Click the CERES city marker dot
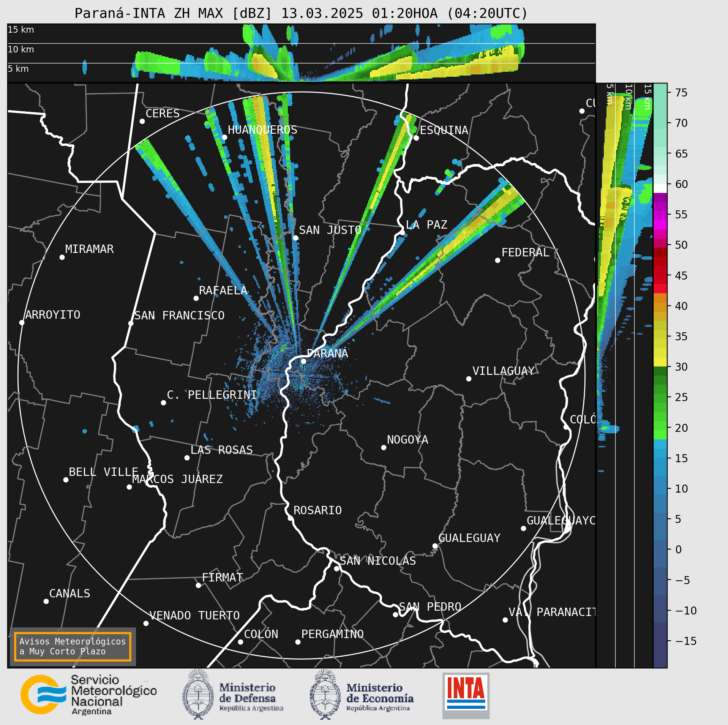The height and width of the screenshot is (725, 728). [142, 121]
